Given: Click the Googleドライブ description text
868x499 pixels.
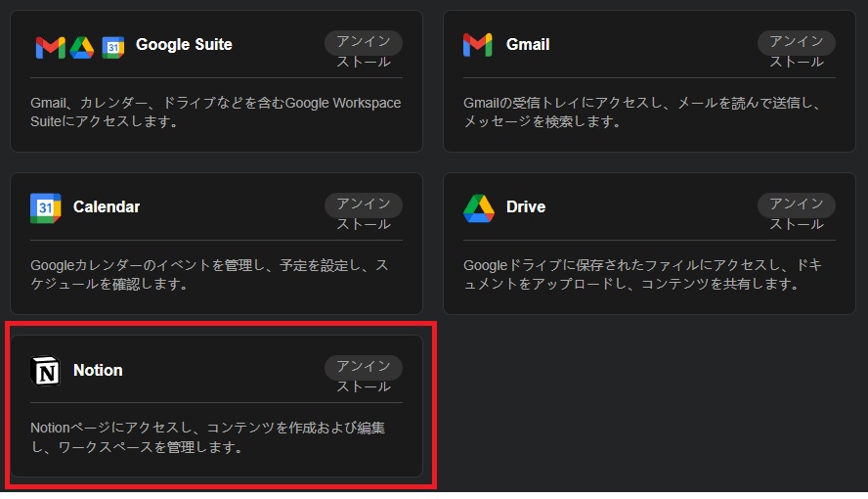Looking at the screenshot, I should [x=642, y=274].
